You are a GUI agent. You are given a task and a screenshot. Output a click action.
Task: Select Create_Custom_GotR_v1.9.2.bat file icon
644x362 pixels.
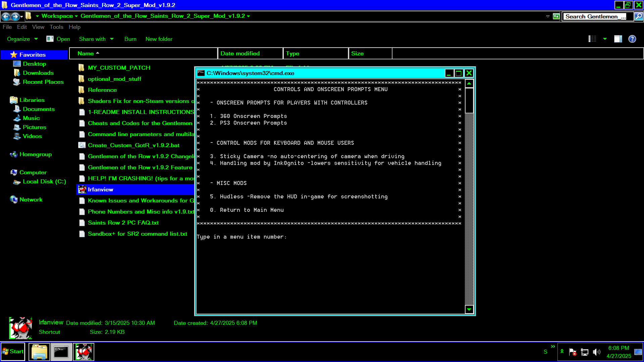82,145
